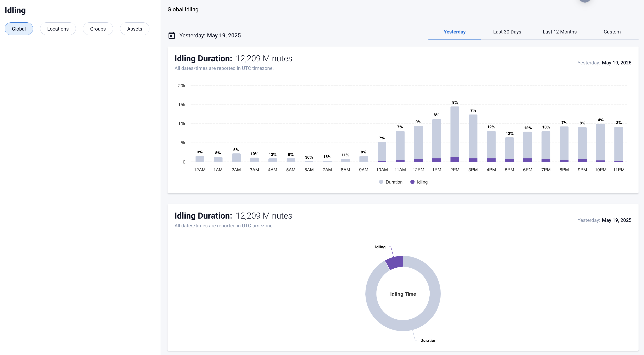Click the 1PM duration bar
This screenshot has height=355, width=644.
(x=437, y=139)
